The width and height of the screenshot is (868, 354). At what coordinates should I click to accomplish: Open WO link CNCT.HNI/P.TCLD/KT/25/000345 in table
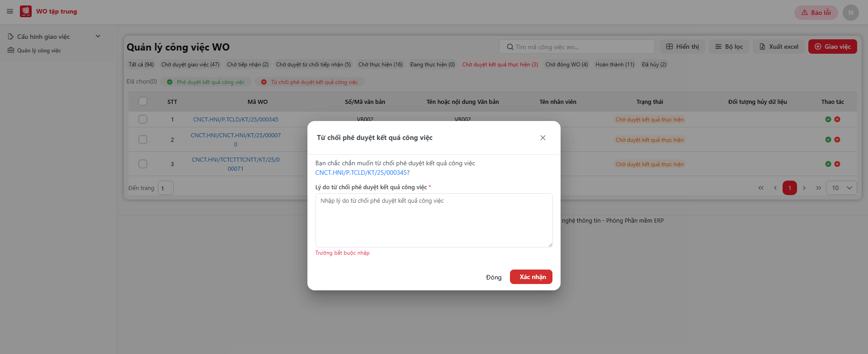[x=236, y=120]
